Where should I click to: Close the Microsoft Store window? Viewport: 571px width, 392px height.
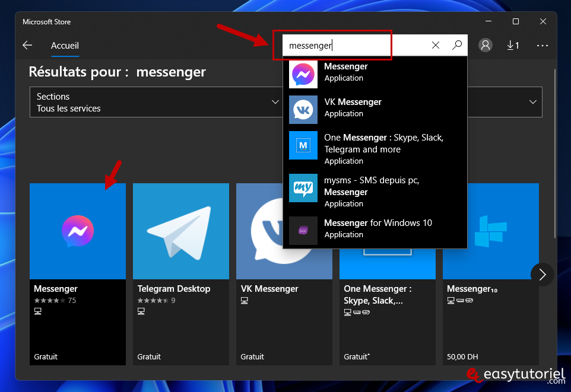click(543, 21)
